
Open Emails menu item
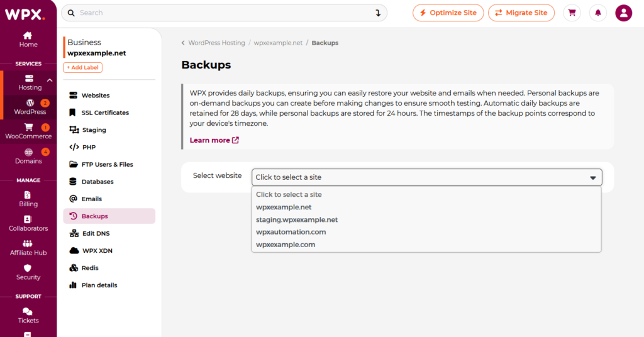click(x=109, y=199)
